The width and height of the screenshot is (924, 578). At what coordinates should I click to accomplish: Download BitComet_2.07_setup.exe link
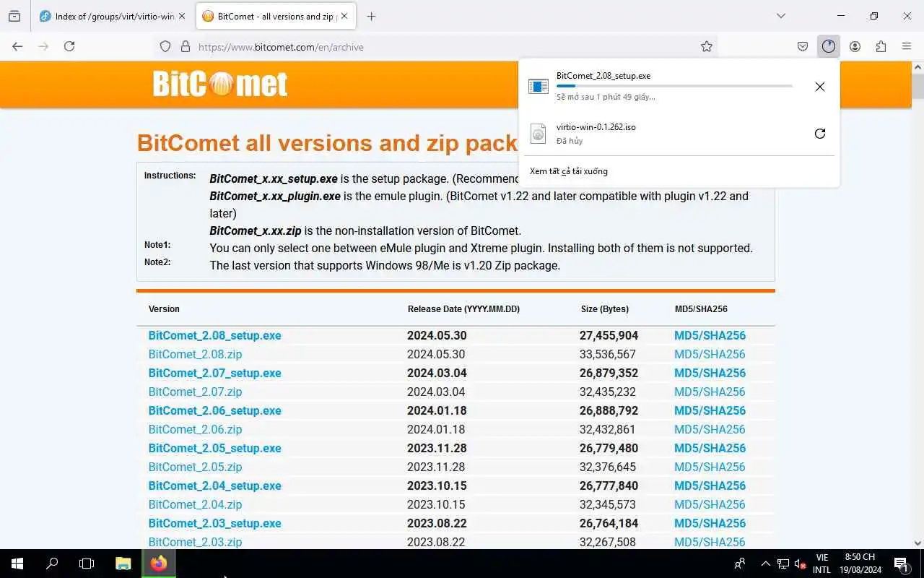pos(214,373)
